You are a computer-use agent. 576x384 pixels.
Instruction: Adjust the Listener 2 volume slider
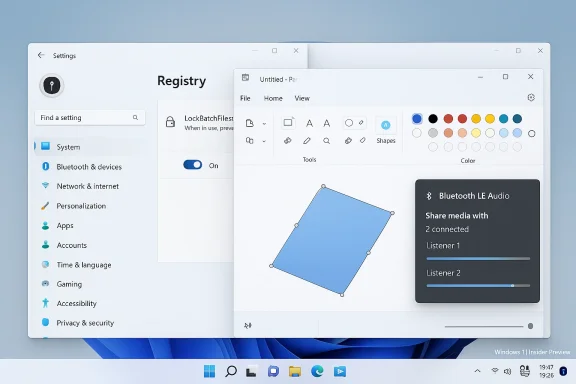click(x=478, y=286)
